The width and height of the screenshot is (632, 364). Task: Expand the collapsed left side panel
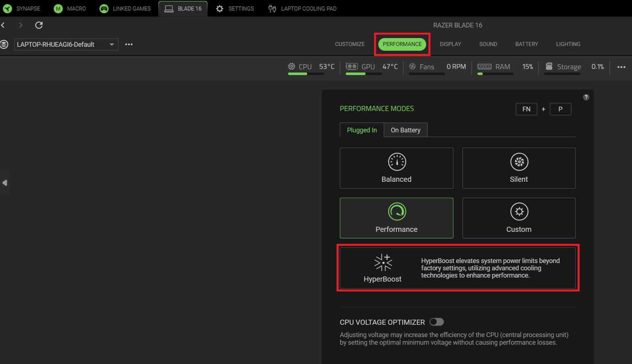tap(5, 183)
